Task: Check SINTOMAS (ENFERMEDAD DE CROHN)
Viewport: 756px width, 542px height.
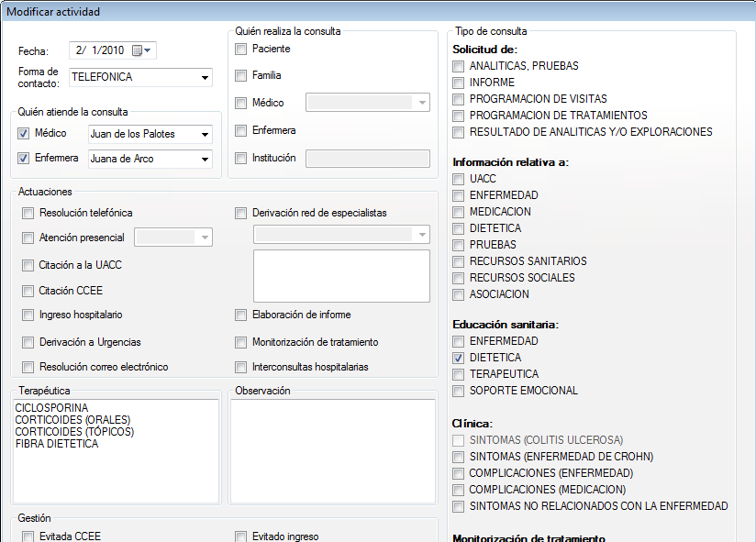Action: pos(457,456)
